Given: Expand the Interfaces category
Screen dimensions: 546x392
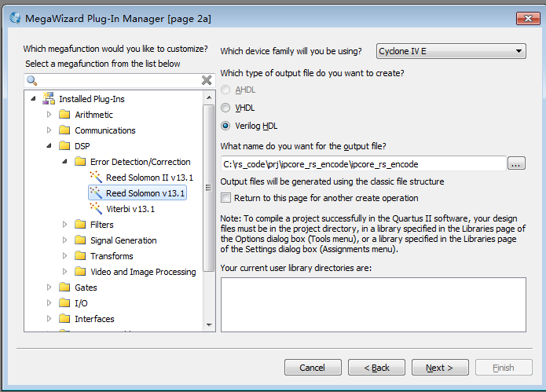Looking at the screenshot, I should tap(49, 318).
